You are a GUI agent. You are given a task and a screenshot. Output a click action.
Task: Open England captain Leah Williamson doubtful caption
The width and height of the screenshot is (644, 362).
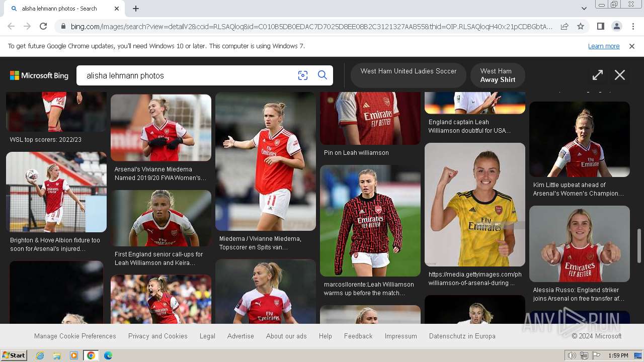[x=470, y=126]
